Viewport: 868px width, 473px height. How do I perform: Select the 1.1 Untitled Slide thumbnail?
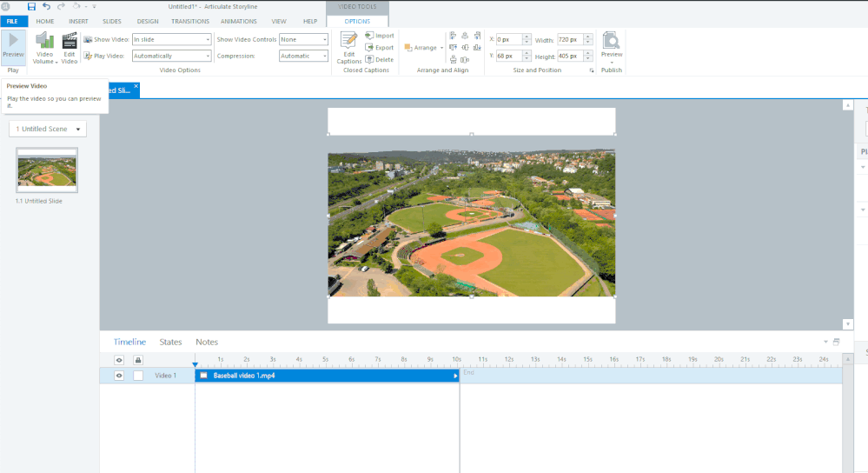tap(47, 170)
